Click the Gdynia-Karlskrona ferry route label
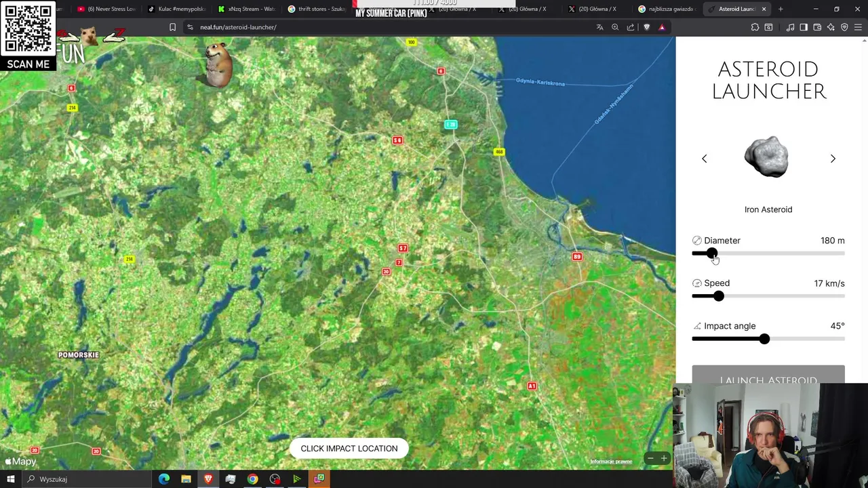 point(540,82)
